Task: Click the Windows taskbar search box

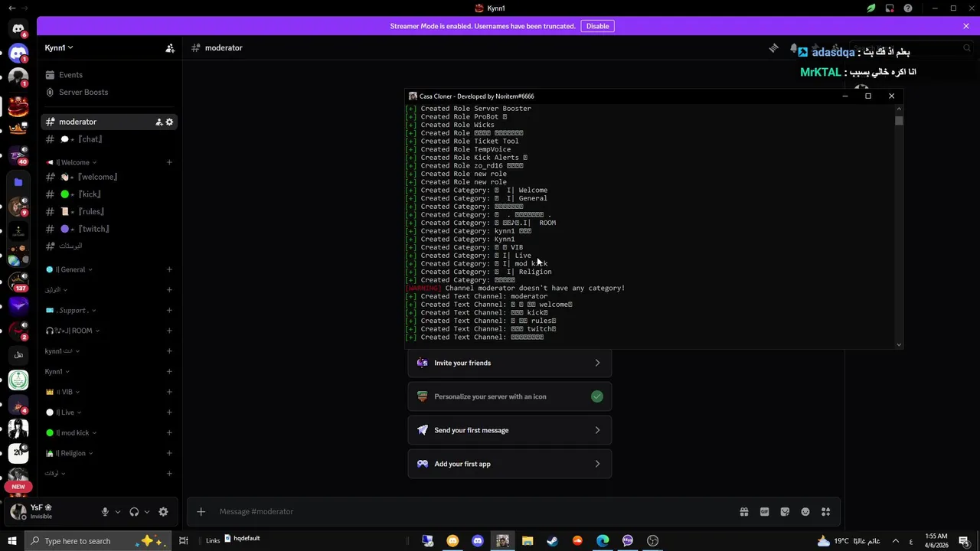Action: [x=100, y=541]
